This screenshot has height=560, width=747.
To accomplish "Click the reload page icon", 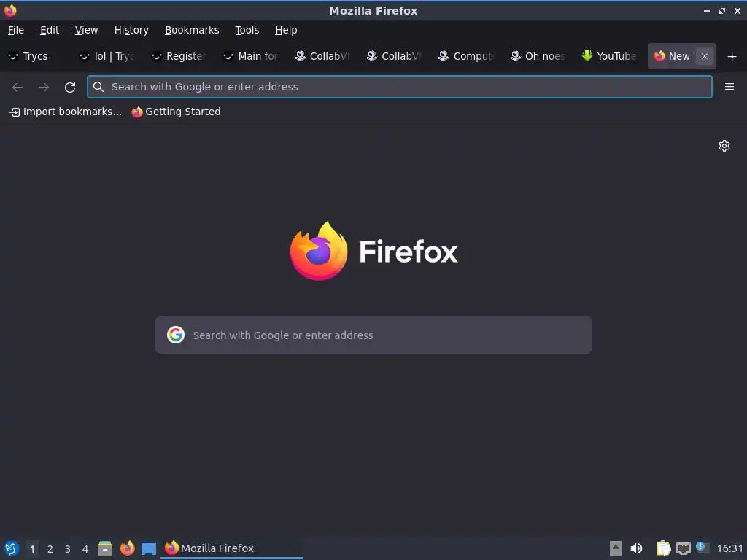I will coord(70,87).
